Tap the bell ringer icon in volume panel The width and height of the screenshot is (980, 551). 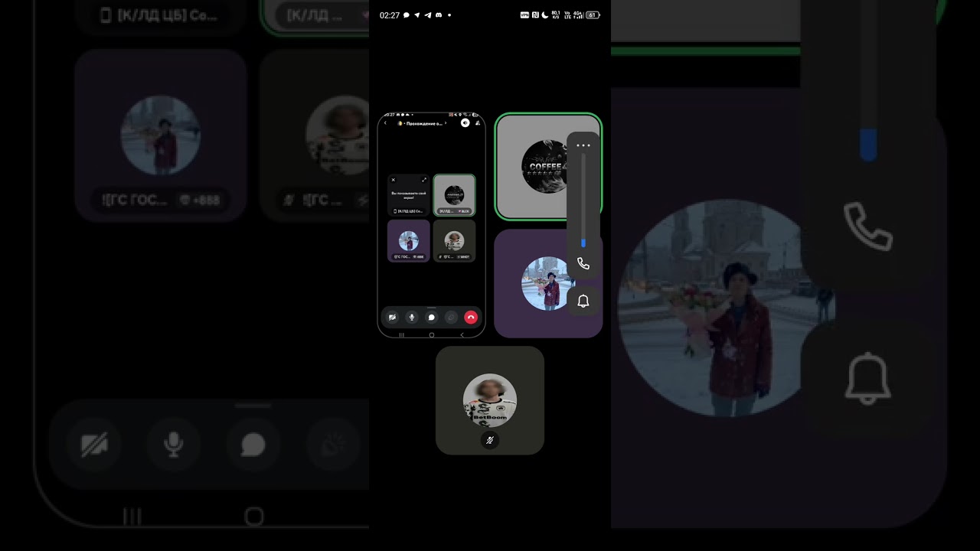[583, 301]
